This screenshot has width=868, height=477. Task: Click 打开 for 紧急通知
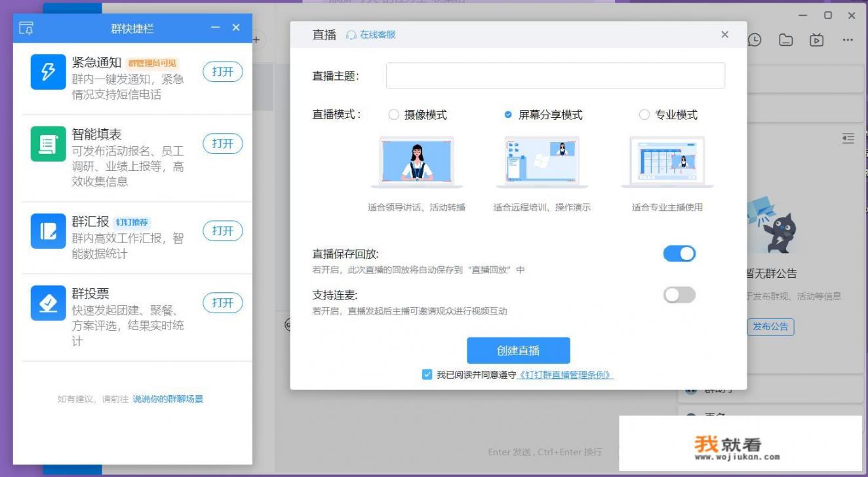(x=223, y=72)
